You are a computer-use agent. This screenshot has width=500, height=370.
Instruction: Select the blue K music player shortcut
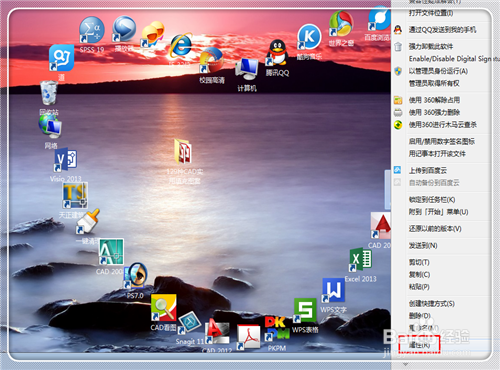coord(309,42)
